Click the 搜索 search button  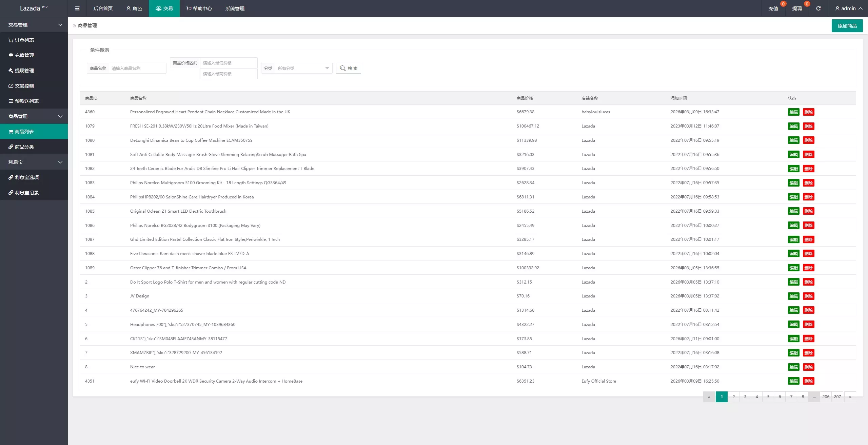[x=349, y=68]
